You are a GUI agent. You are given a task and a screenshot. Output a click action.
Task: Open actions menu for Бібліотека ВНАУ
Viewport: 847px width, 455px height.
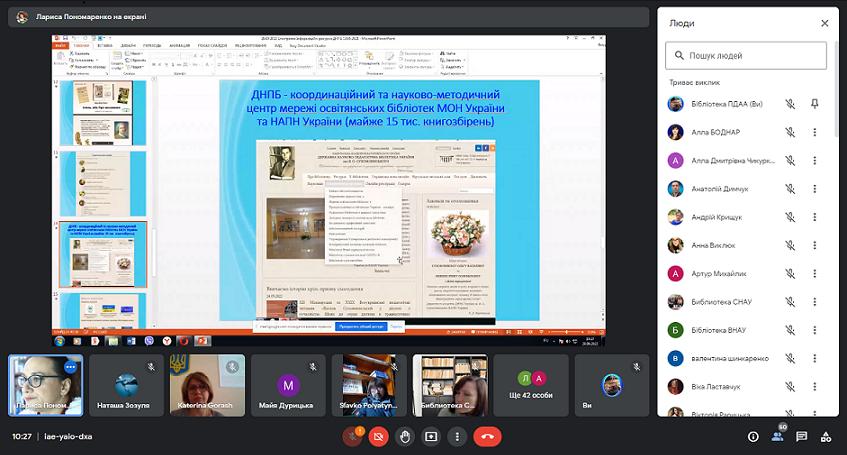815,330
